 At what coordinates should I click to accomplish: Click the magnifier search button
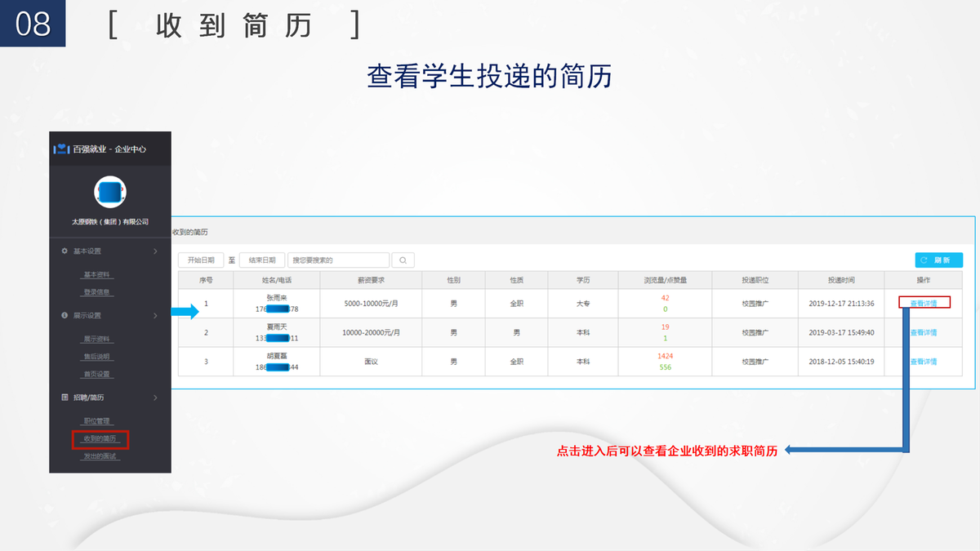(x=403, y=260)
